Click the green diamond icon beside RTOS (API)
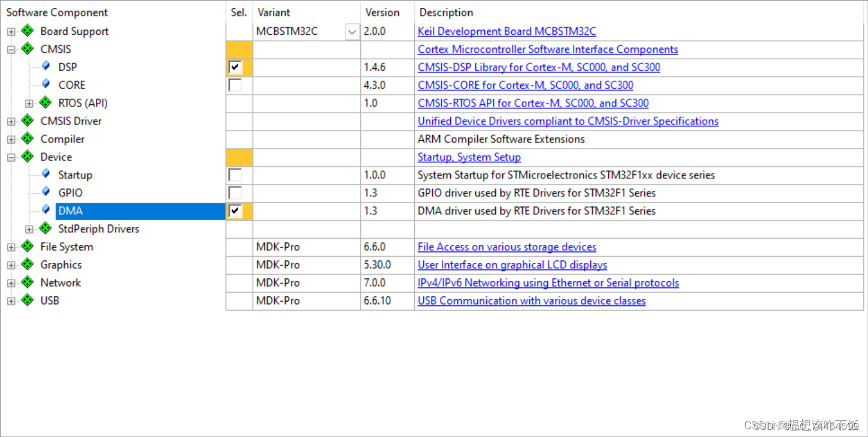 coord(45,102)
